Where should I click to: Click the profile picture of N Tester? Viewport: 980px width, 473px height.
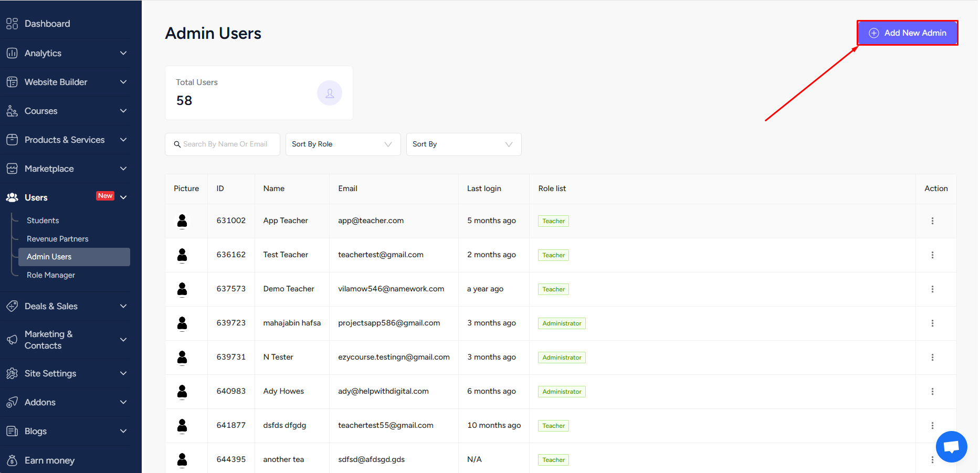(x=182, y=358)
